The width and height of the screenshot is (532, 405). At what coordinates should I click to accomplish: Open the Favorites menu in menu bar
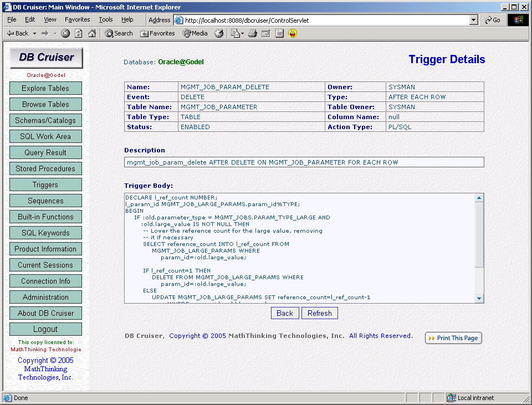[x=77, y=20]
